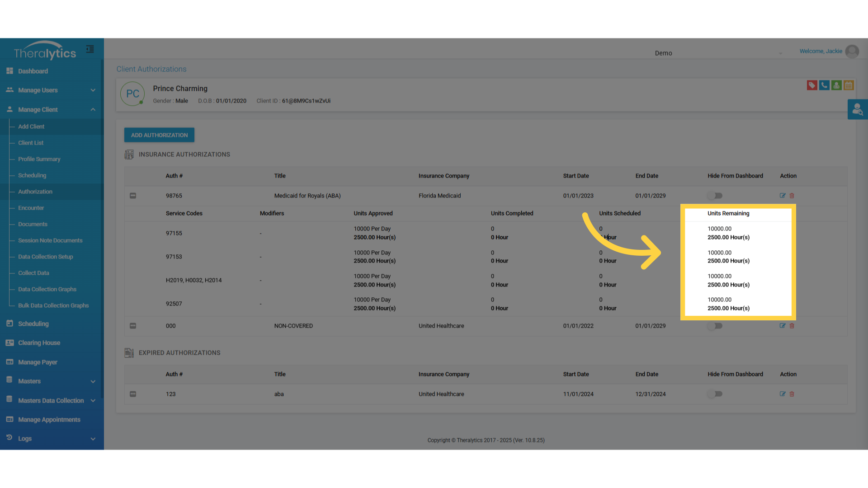Screen dimensions: 868x488
Task: Click the red tag icon in client header
Action: (x=812, y=85)
